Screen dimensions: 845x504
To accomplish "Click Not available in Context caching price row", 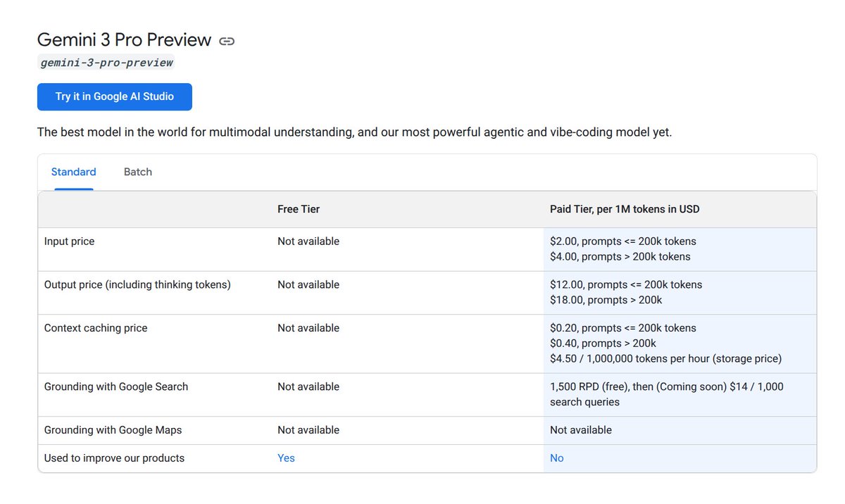I will tap(308, 328).
